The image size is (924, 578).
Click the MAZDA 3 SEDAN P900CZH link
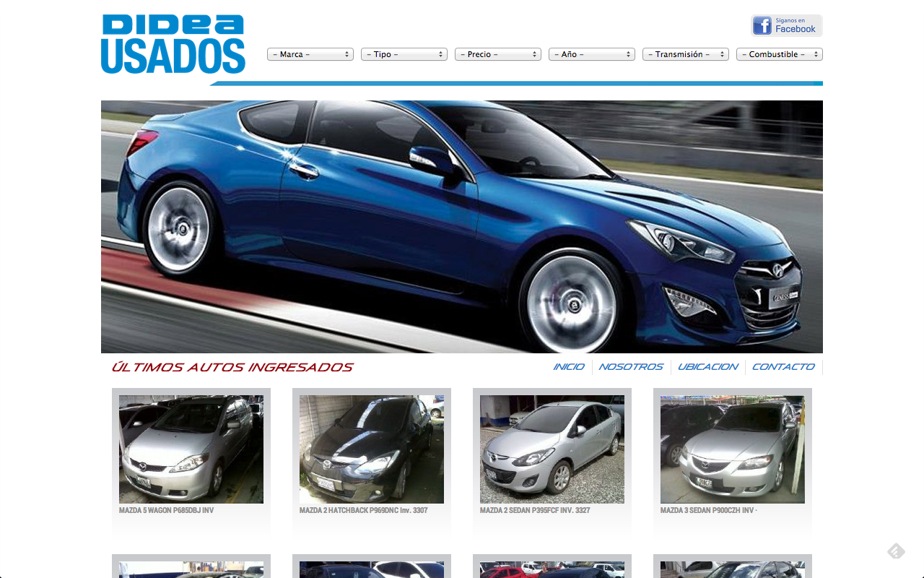[x=709, y=511]
